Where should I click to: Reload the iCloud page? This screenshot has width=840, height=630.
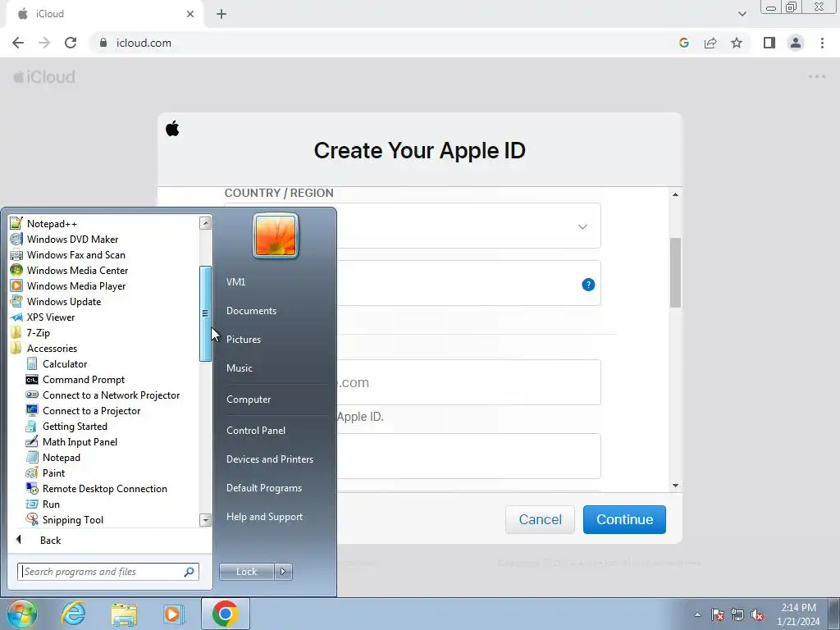71,43
